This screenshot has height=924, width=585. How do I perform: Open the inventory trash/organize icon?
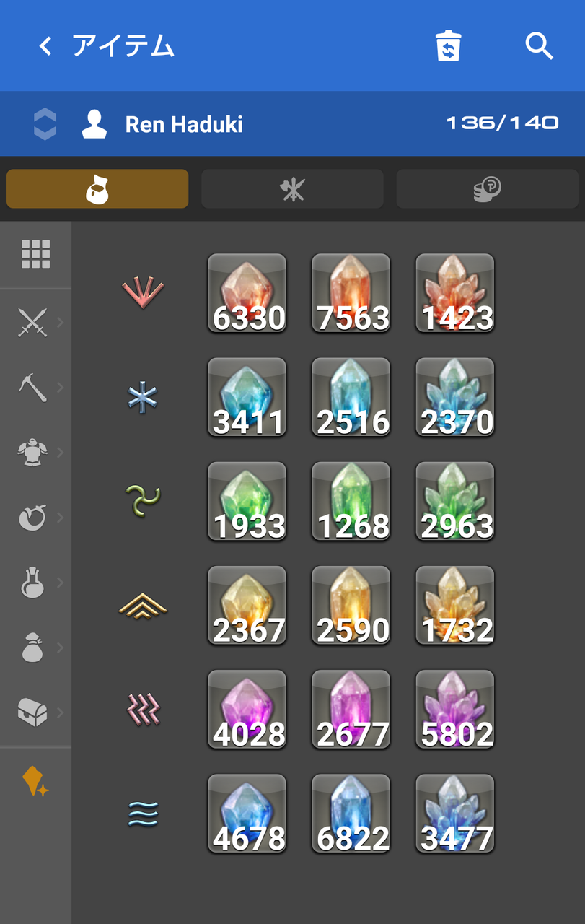click(x=448, y=46)
